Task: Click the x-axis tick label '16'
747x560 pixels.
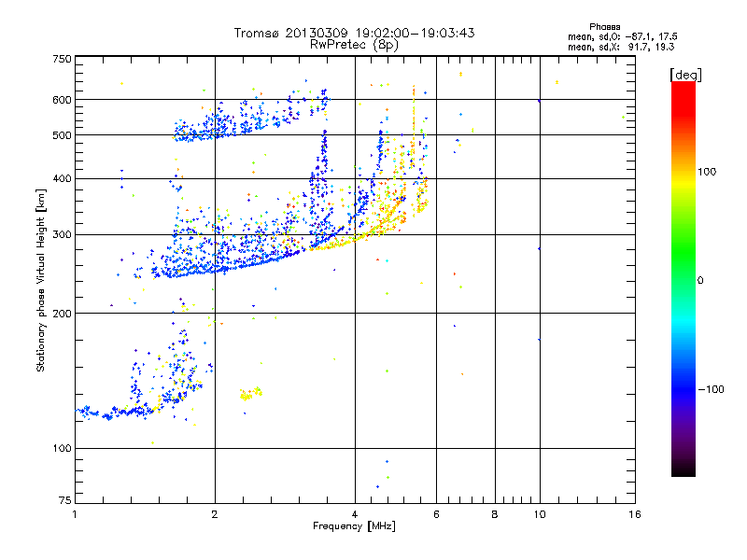Action: click(x=635, y=514)
